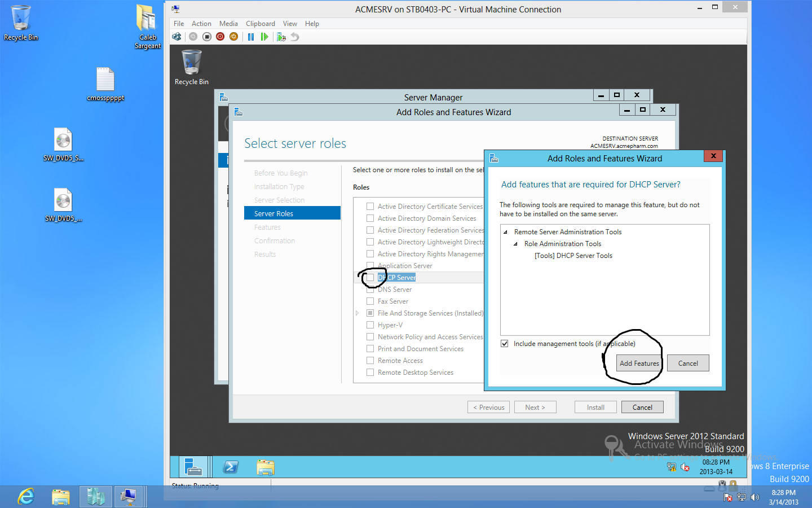Click the red Shut Down icon
Image resolution: width=812 pixels, height=508 pixels.
click(x=220, y=37)
